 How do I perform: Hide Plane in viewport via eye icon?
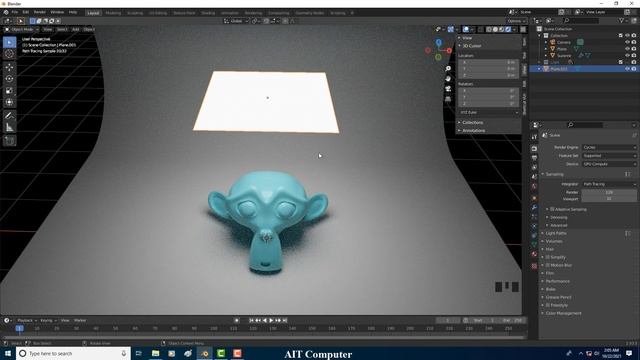pos(627,49)
